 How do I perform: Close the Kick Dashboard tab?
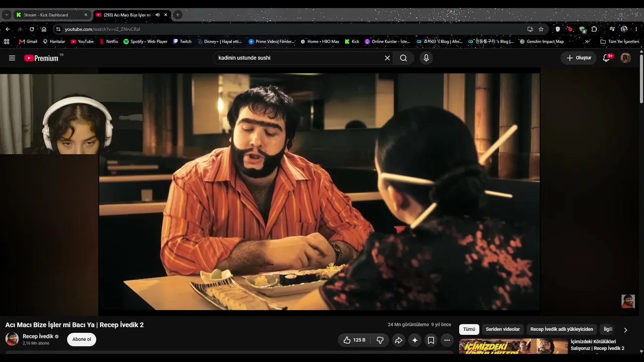point(86,15)
